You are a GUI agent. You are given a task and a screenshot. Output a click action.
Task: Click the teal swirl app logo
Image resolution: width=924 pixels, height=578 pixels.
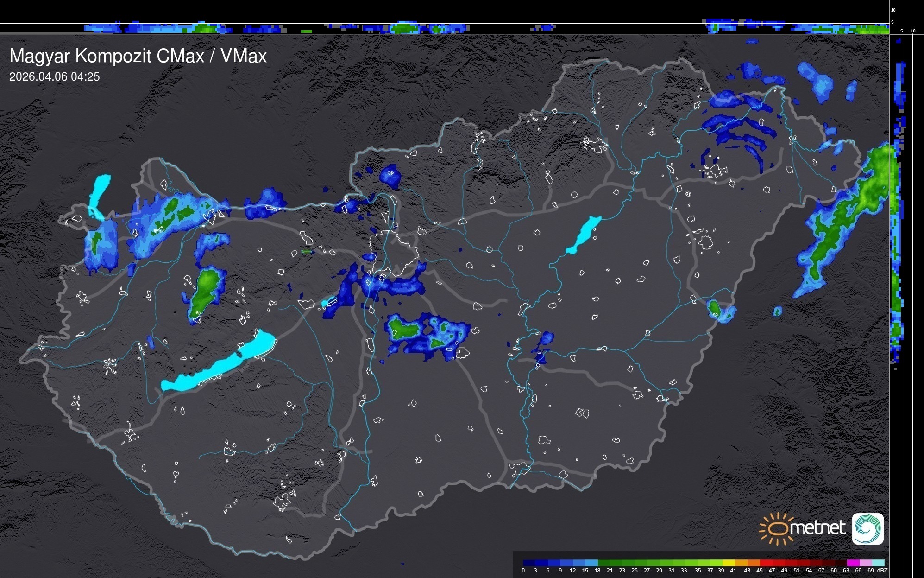point(867,528)
